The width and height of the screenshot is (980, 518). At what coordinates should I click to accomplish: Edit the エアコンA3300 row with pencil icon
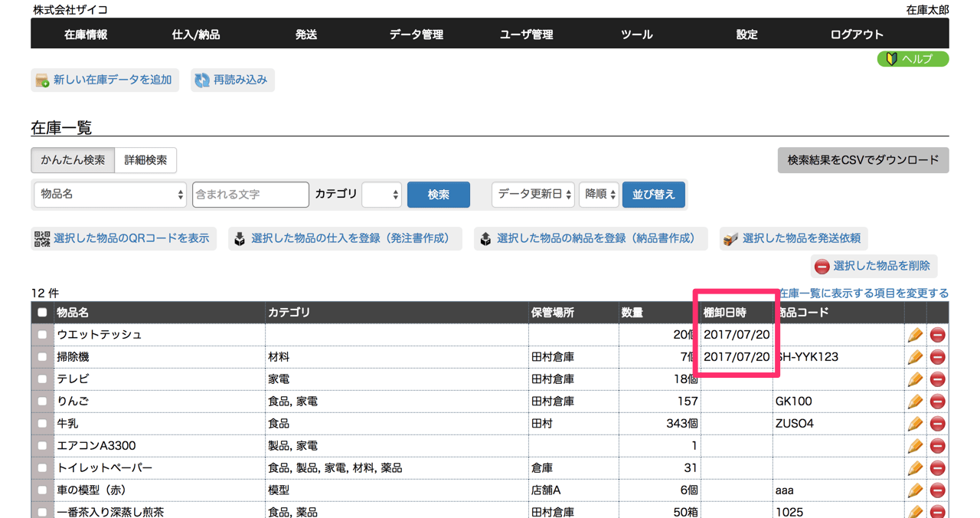click(x=915, y=446)
